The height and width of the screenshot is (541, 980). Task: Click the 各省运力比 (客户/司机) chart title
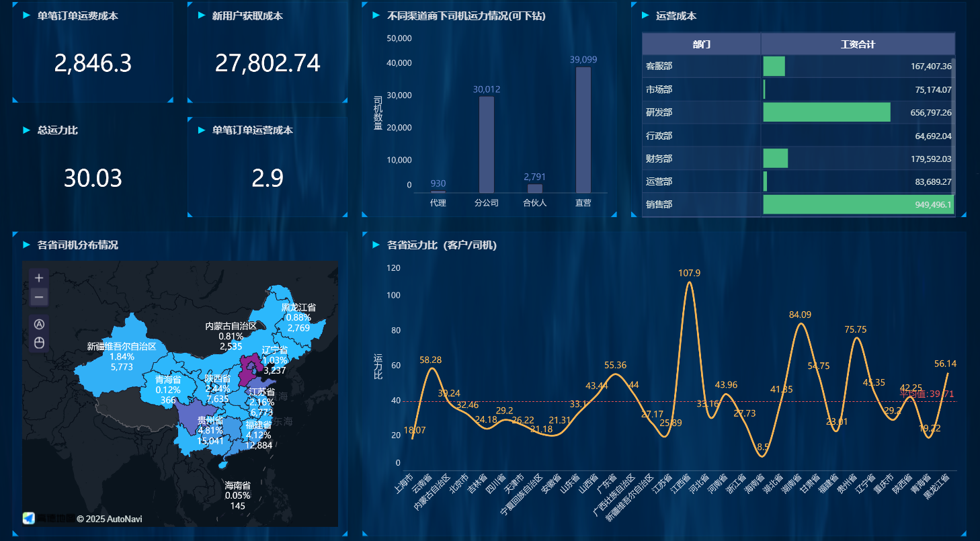pyautogui.click(x=442, y=245)
